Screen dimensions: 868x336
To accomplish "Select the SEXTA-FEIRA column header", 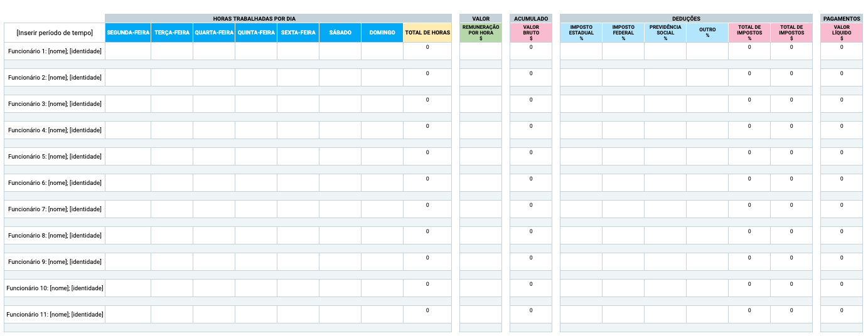I will 298,33.
